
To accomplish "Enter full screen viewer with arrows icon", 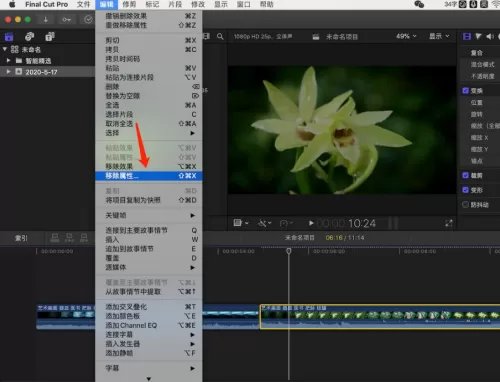I will tap(449, 223).
